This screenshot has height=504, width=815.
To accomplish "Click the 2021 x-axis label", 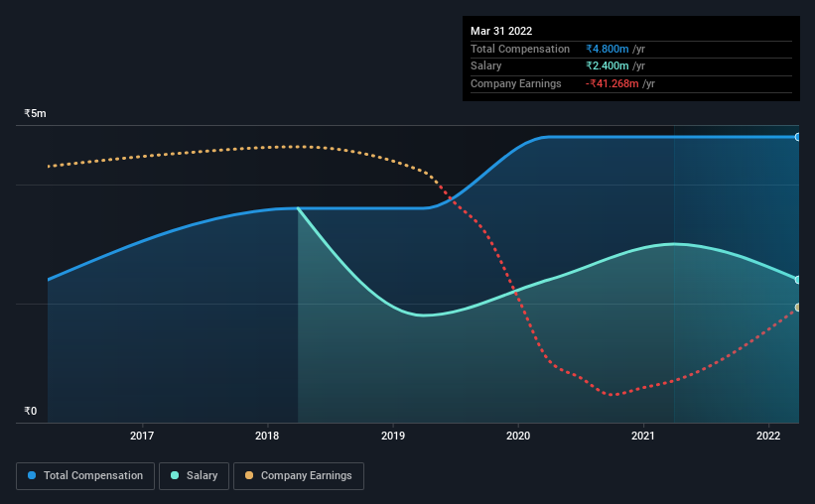I will click(x=643, y=436).
